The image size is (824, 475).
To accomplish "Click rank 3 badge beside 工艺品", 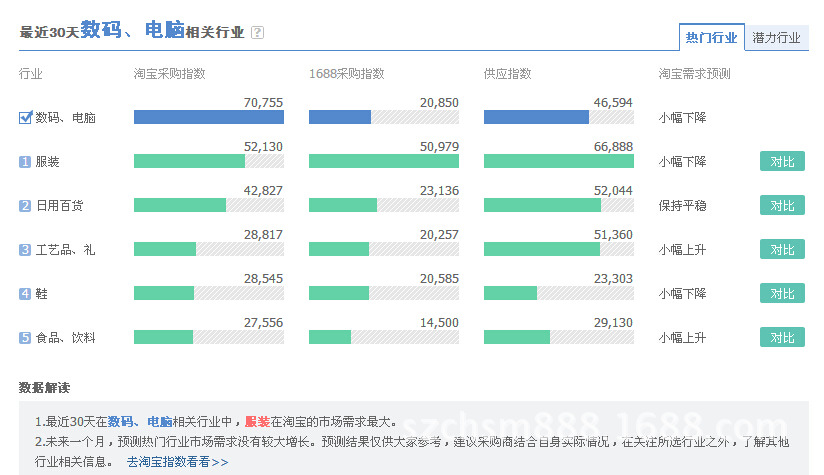I will (25, 250).
